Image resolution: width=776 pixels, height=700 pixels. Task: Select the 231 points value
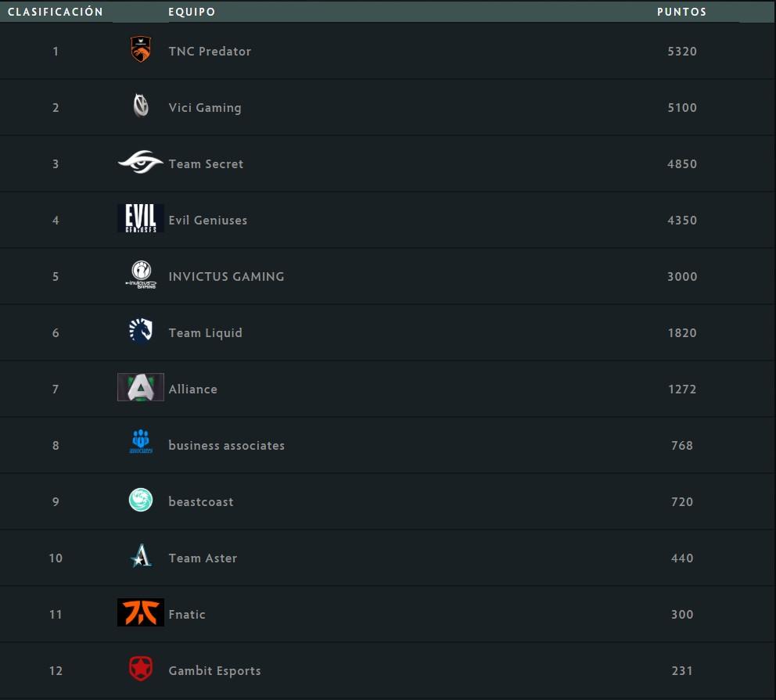click(682, 671)
